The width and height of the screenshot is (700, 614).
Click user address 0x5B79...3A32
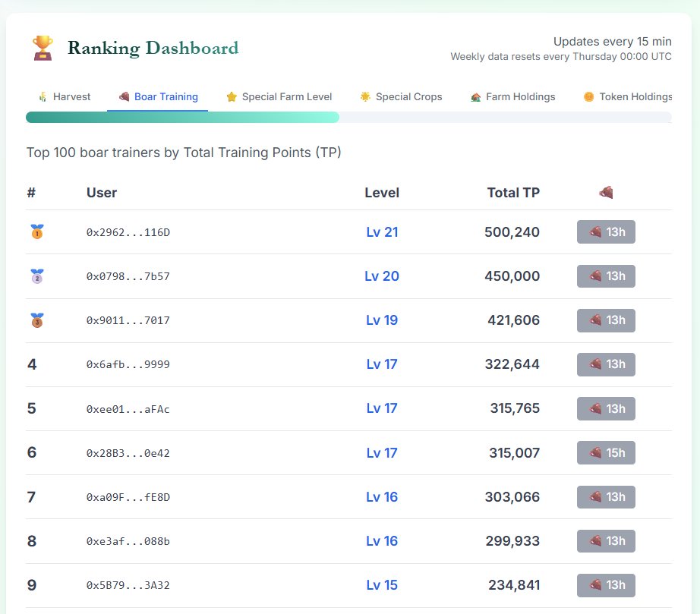pos(128,585)
